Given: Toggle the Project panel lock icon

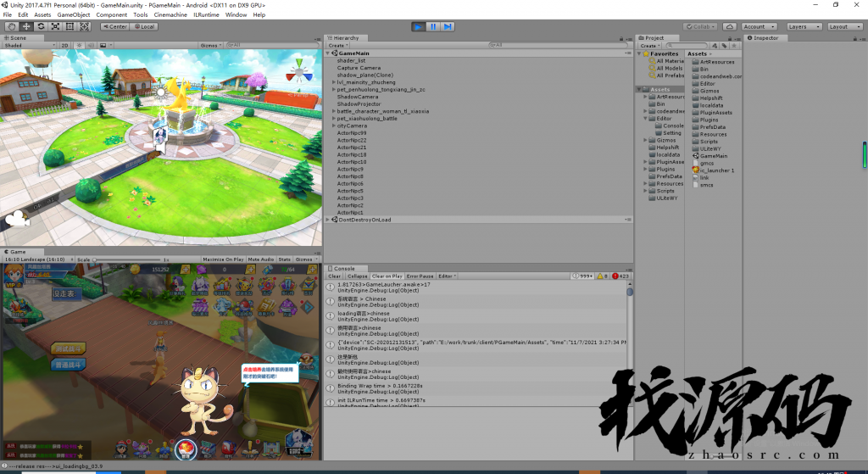Looking at the screenshot, I should (x=730, y=38).
